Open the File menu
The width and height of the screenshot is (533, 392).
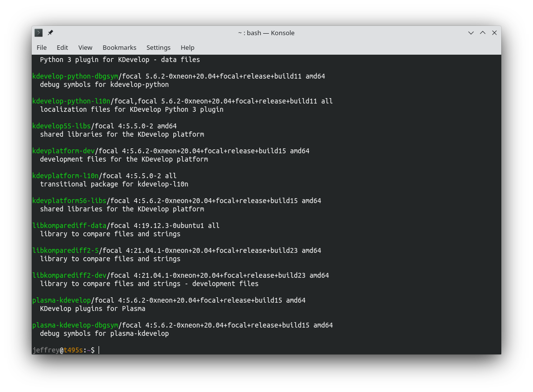pos(41,47)
